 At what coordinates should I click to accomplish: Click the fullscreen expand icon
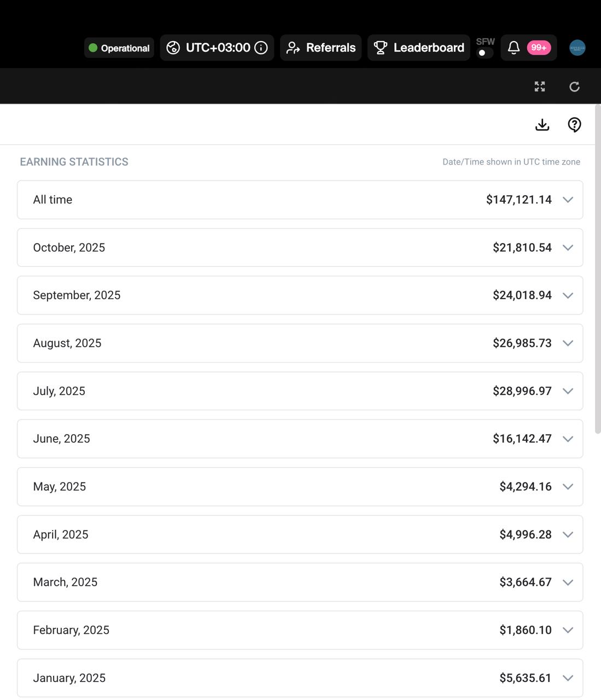coord(540,86)
